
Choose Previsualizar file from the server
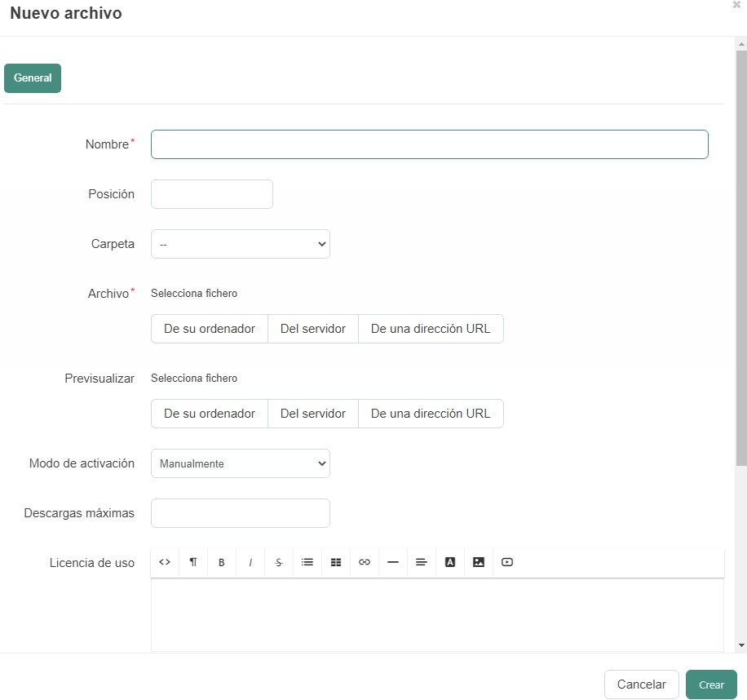click(313, 414)
